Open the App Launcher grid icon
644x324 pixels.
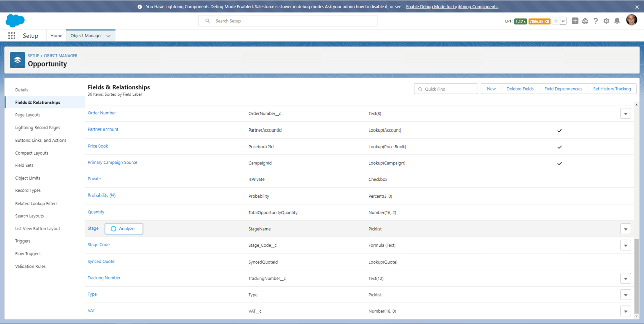tap(12, 36)
